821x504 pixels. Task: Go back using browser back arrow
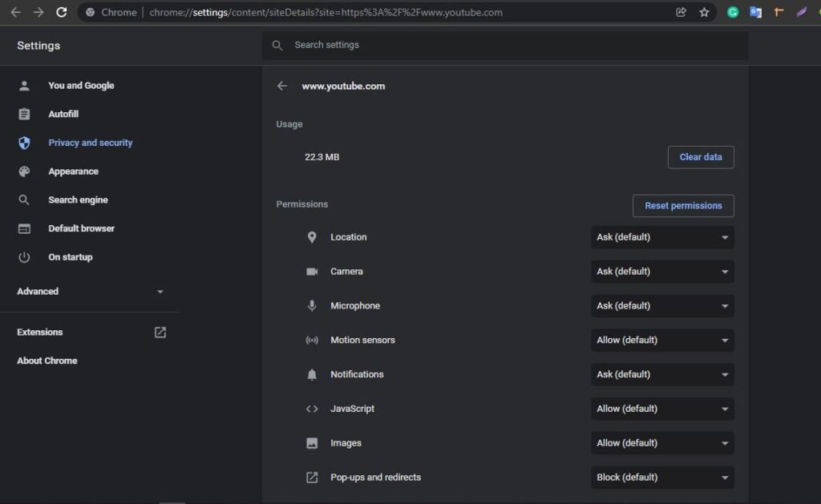16,12
